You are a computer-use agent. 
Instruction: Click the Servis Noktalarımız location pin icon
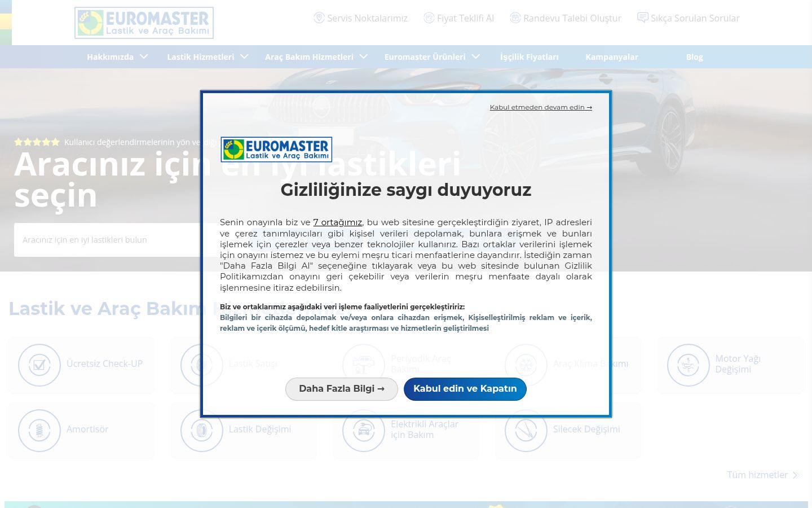tap(319, 18)
